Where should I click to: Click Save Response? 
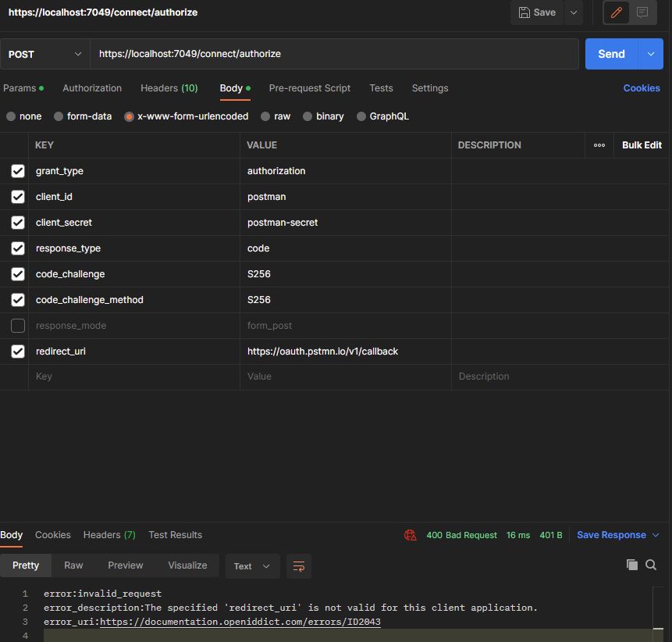pos(611,535)
